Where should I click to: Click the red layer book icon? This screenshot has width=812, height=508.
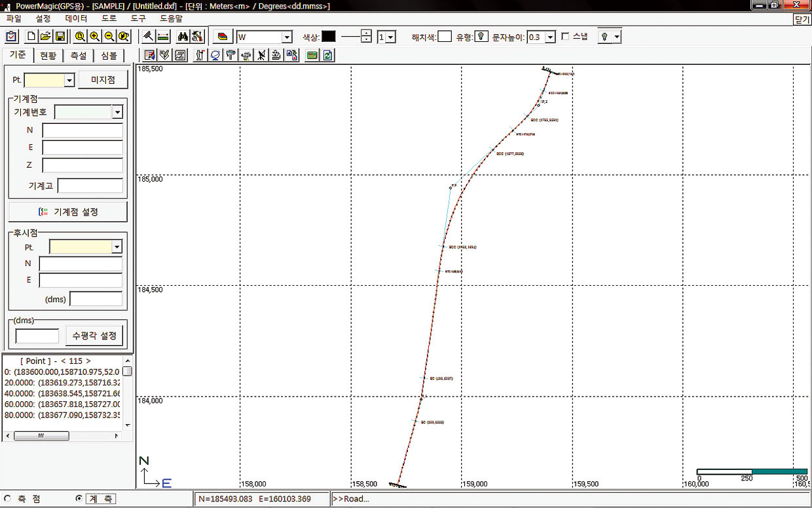(223, 37)
